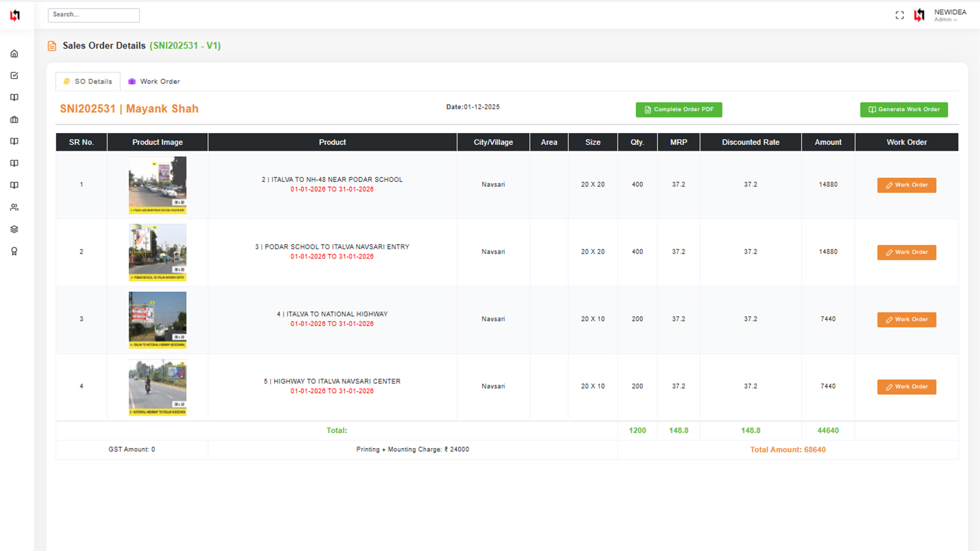The height and width of the screenshot is (551, 980).
Task: Click the app logo at top left
Action: tap(15, 15)
